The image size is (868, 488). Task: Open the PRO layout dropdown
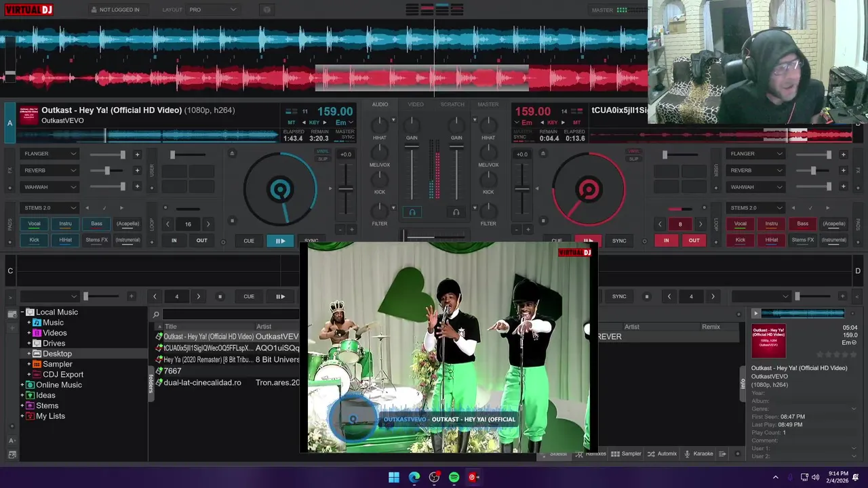(x=213, y=9)
